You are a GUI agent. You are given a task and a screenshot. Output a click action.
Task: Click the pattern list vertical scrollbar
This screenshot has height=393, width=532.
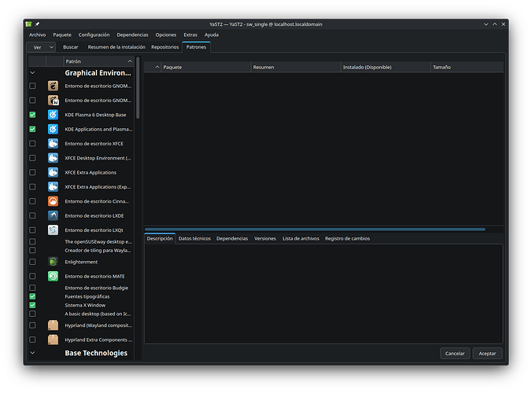coord(138,86)
